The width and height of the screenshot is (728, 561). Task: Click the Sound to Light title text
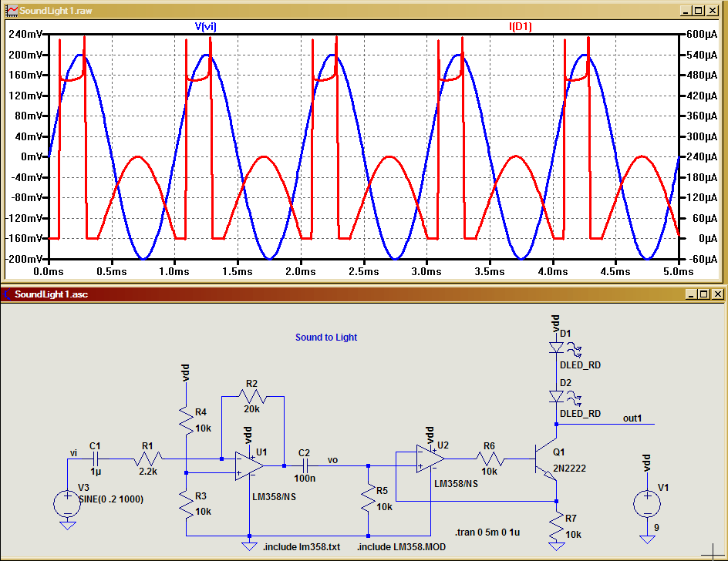pos(326,338)
